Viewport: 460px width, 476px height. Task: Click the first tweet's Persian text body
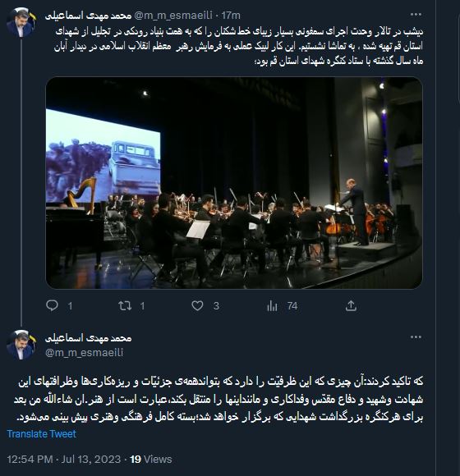click(238, 46)
